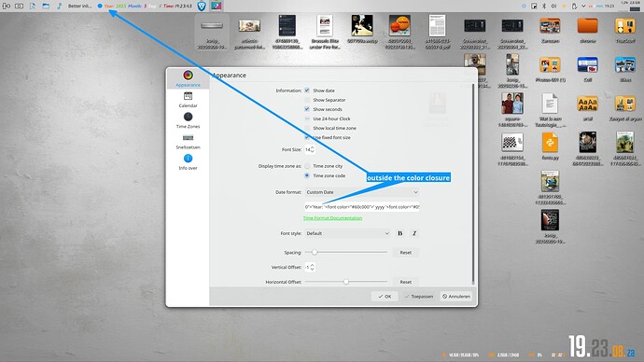
Task: Select Time zone city radio option
Action: click(307, 166)
